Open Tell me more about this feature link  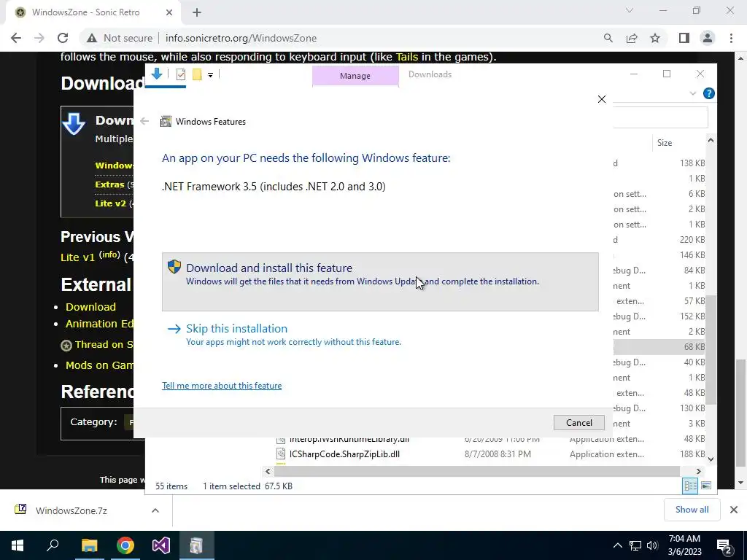coord(222,386)
